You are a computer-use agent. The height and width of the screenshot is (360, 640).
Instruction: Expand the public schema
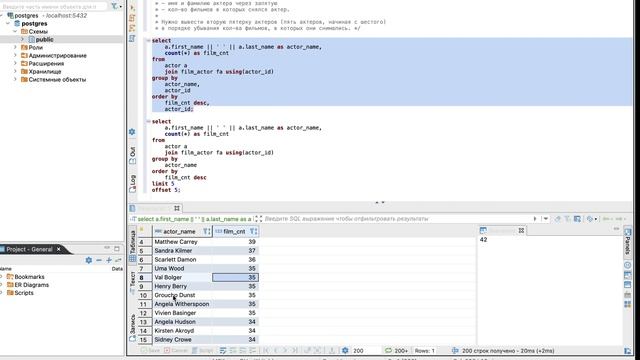22,39
